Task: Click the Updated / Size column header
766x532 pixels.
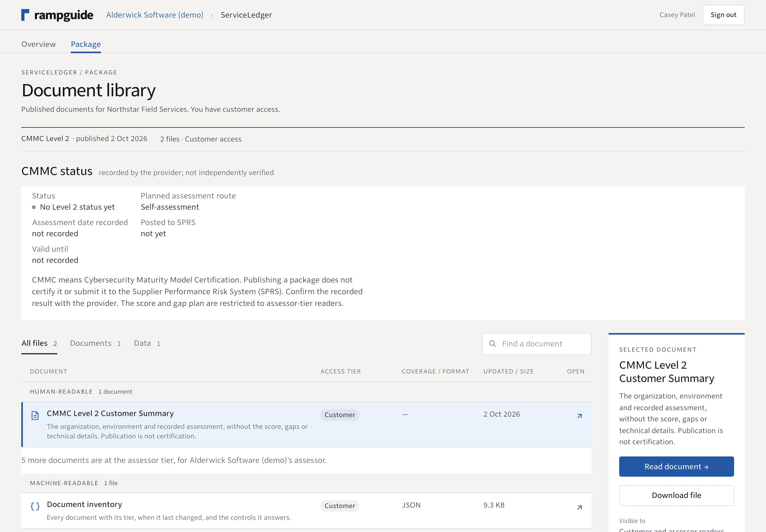Action: (x=508, y=371)
